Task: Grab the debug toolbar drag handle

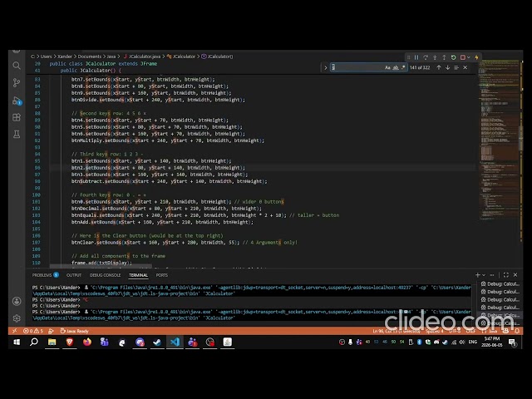Action: pos(408,57)
